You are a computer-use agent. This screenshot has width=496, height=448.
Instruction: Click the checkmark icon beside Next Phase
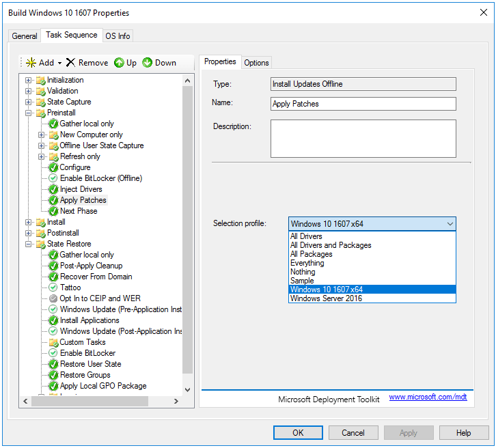pyautogui.click(x=53, y=211)
